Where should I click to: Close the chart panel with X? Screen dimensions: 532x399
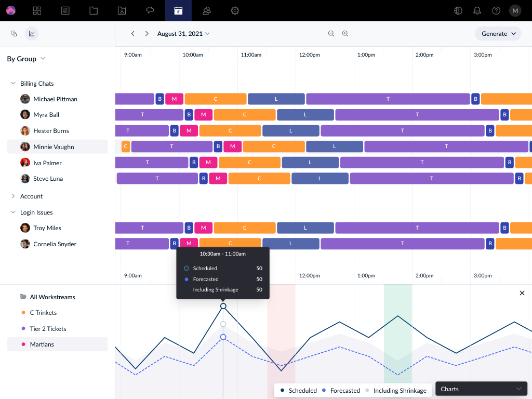[522, 293]
